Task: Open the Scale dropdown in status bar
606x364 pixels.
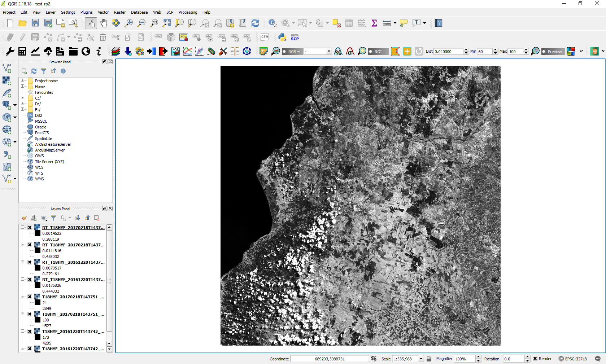Action: (420, 359)
